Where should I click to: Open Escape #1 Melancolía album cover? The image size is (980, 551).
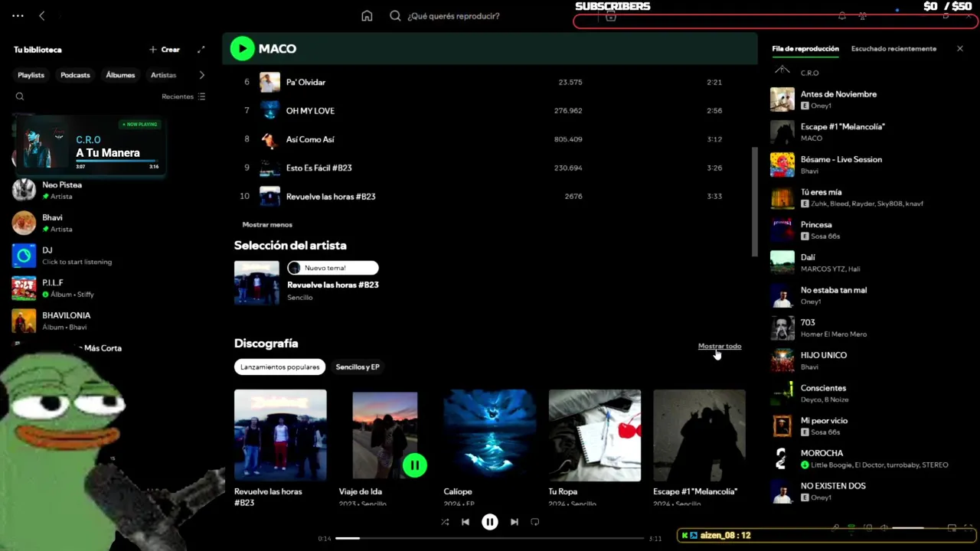coord(699,435)
